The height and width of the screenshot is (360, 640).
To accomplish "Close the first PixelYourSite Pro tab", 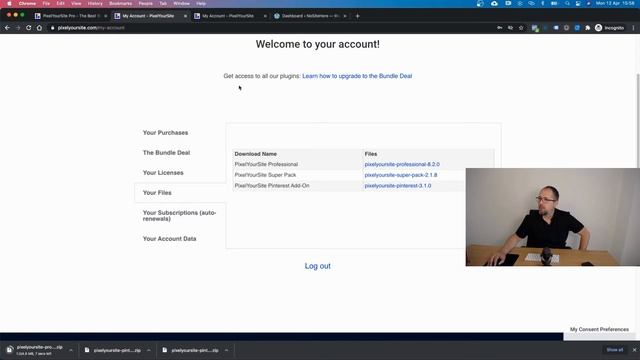I will pyautogui.click(x=106, y=16).
